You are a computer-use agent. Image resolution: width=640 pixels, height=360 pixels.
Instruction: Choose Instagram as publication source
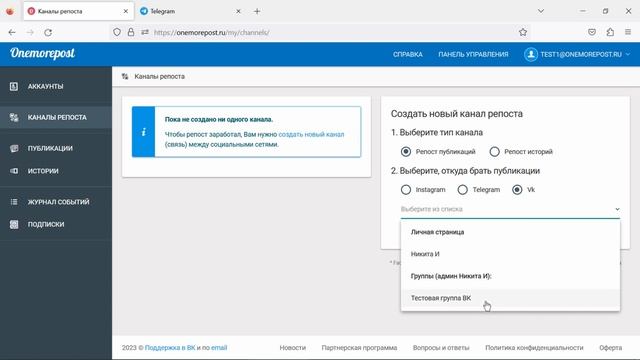pyautogui.click(x=406, y=189)
